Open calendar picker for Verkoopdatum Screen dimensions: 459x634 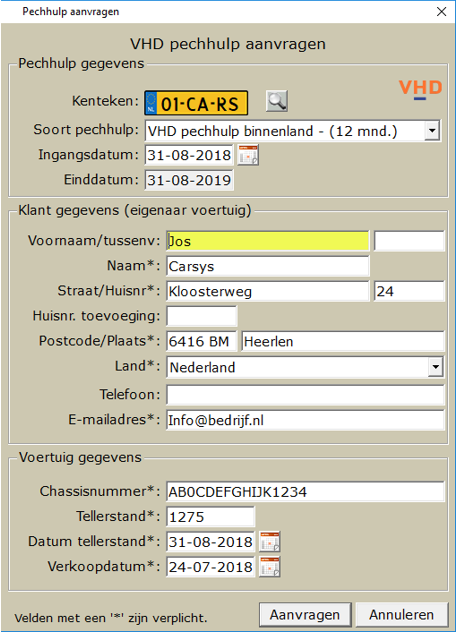tap(270, 567)
